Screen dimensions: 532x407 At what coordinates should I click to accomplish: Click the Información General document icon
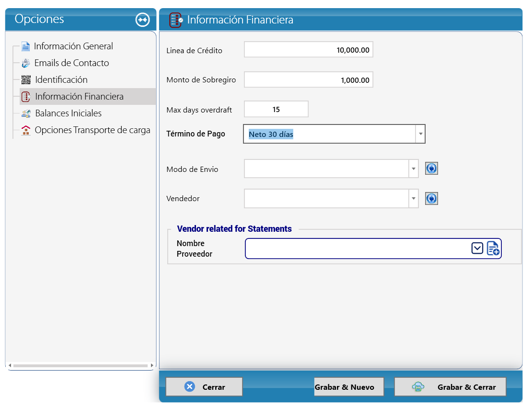[25, 46]
